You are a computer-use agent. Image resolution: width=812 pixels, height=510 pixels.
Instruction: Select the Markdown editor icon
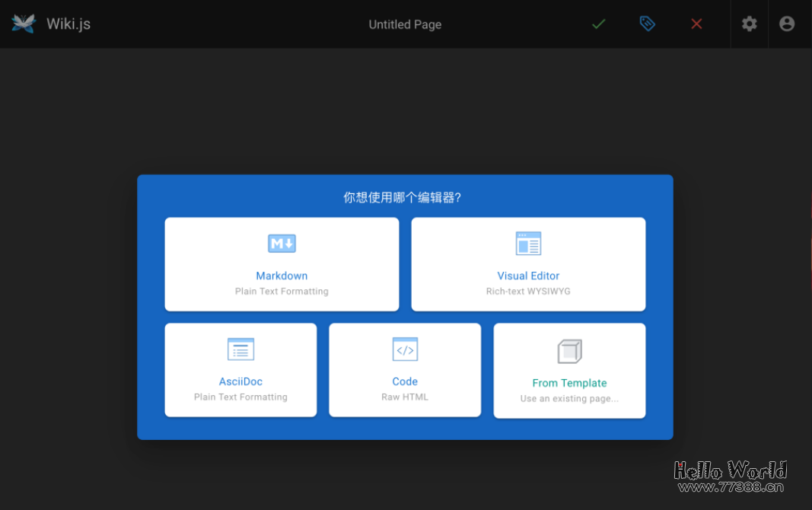coord(282,243)
